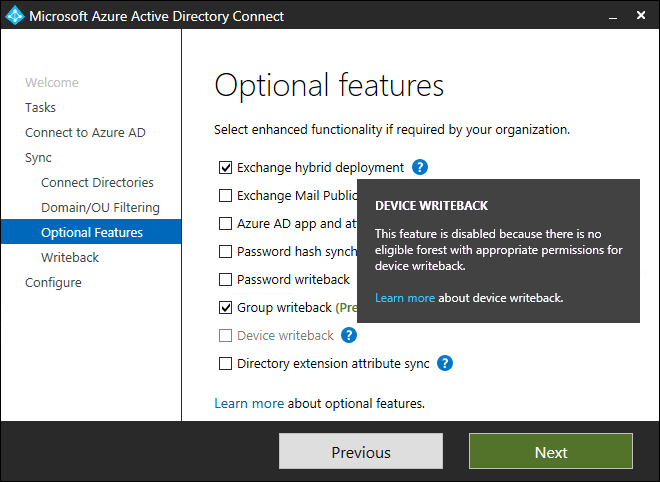Enable Directory extension attribute sync

click(x=225, y=363)
